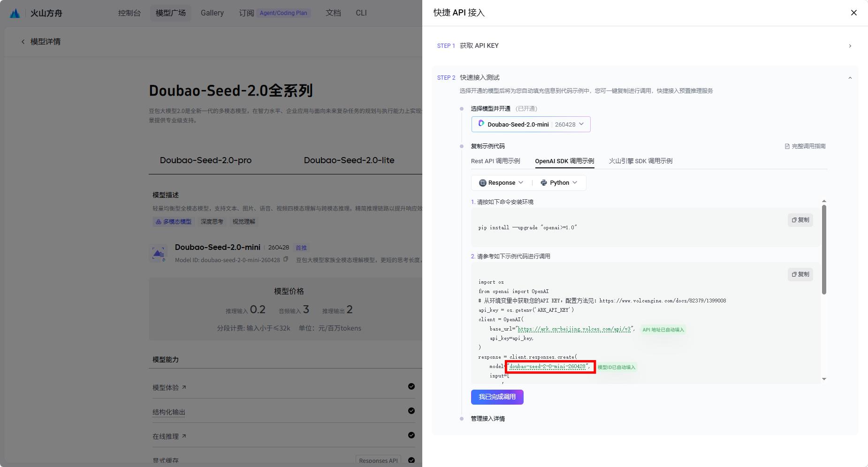868x467 pixels.
Task: Switch to Rest API 调用示例 tab
Action: [x=495, y=161]
